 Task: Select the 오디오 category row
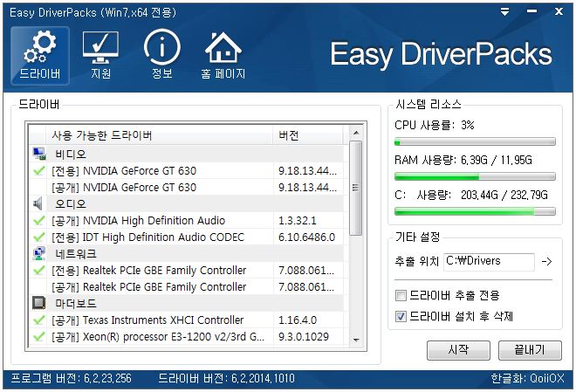pos(188,203)
